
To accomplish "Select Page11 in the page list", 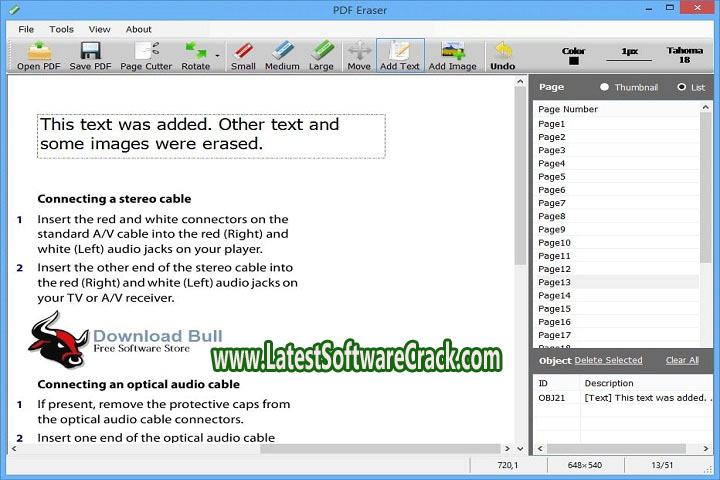I will tap(618, 256).
